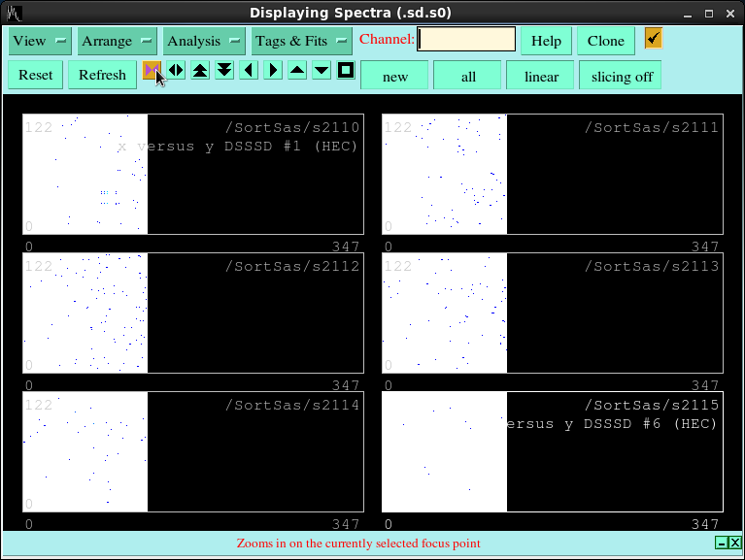Click the double down-arrow compress vertical icon

[224, 70]
